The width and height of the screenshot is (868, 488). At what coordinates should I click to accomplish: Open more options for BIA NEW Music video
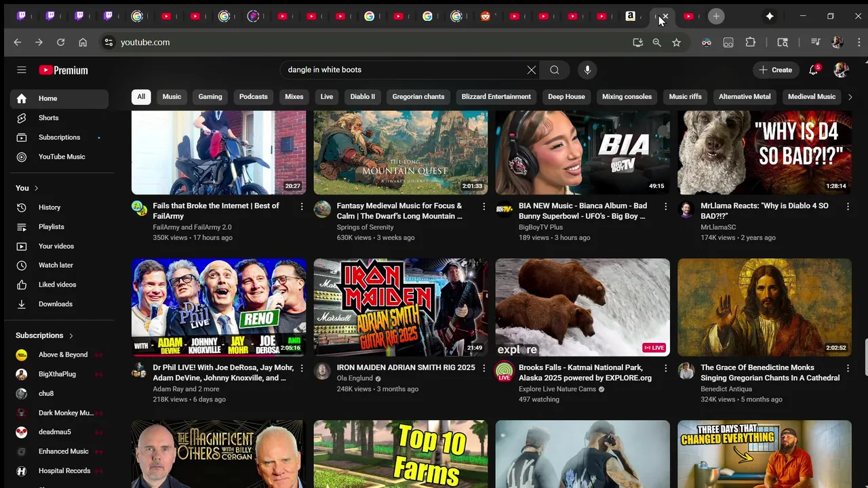tap(665, 206)
